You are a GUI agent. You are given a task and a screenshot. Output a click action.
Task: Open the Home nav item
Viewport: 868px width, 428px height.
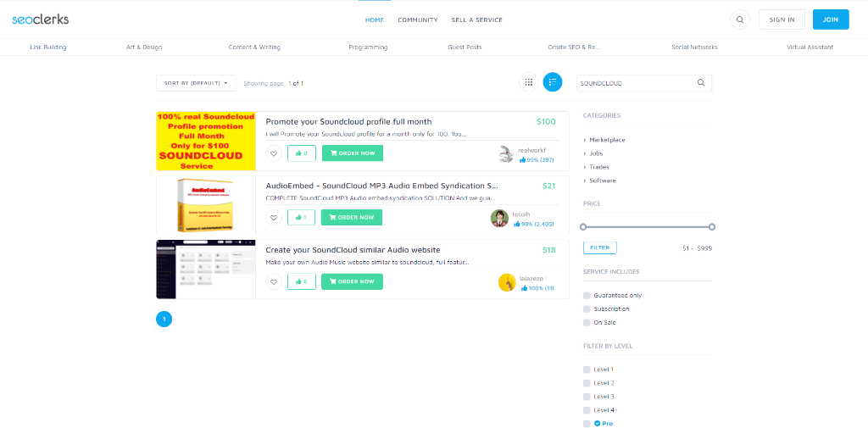[x=374, y=20]
